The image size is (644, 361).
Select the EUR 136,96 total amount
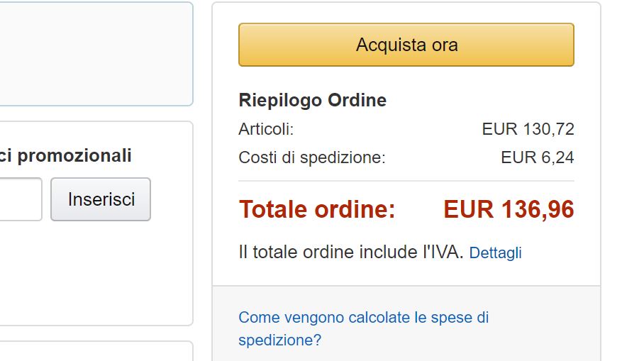[x=509, y=210]
